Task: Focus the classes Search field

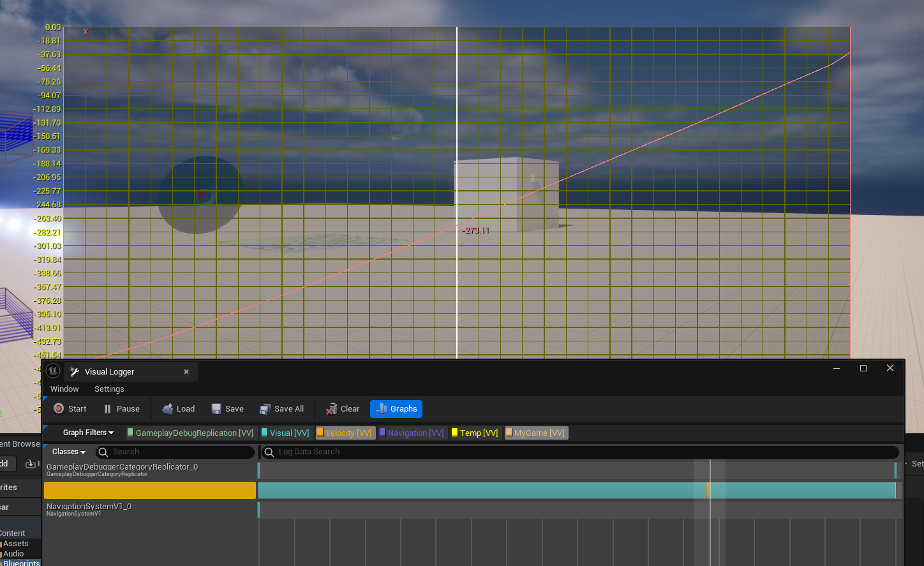Action: (x=175, y=452)
